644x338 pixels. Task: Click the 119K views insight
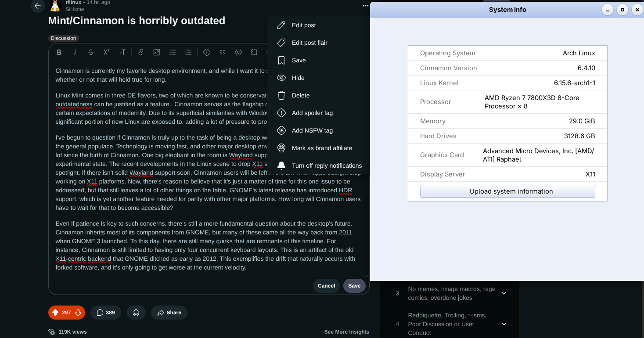68,332
